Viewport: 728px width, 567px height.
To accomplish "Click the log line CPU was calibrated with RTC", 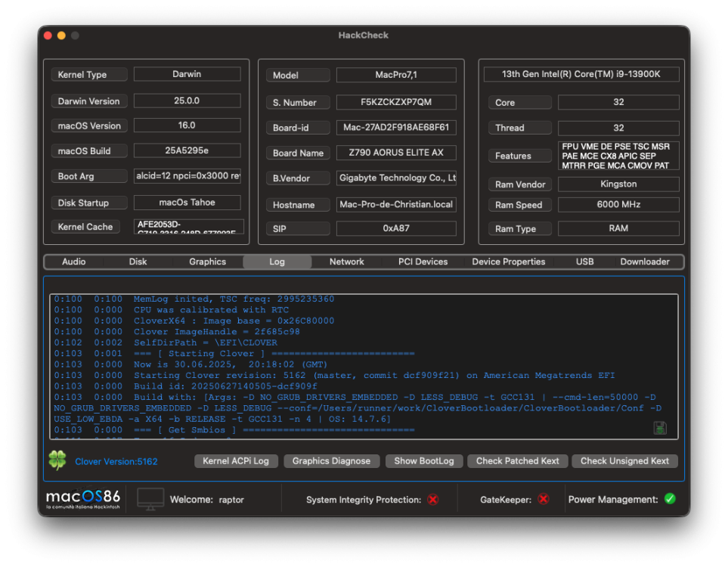I will click(172, 310).
